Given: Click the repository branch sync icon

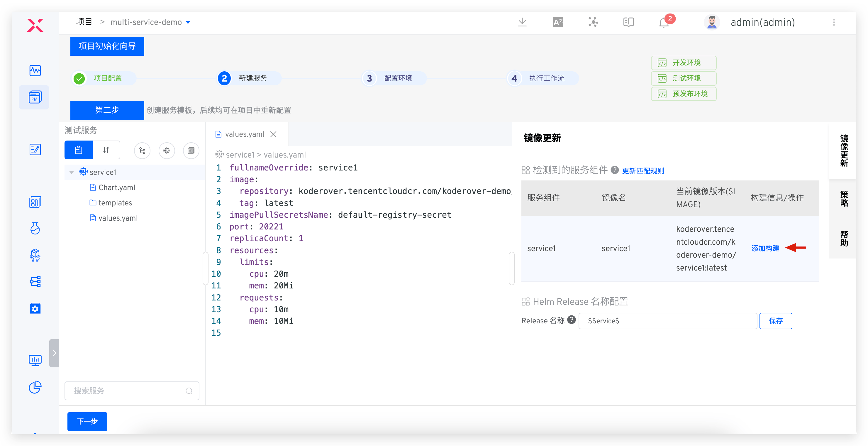Looking at the screenshot, I should 142,150.
